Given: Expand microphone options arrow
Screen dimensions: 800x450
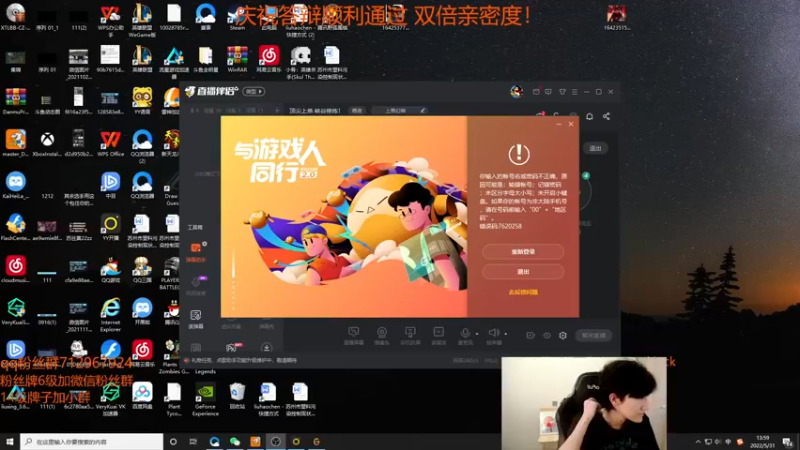Looking at the screenshot, I should pos(477,334).
